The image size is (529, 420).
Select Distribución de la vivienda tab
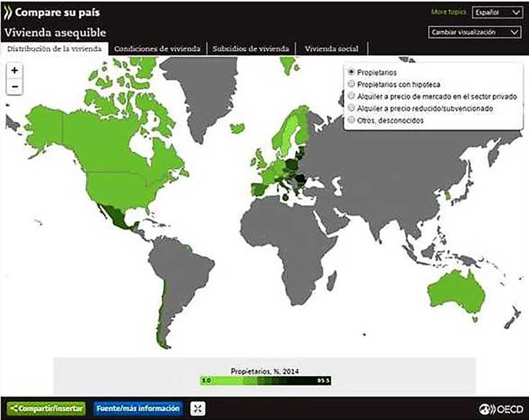tap(54, 49)
